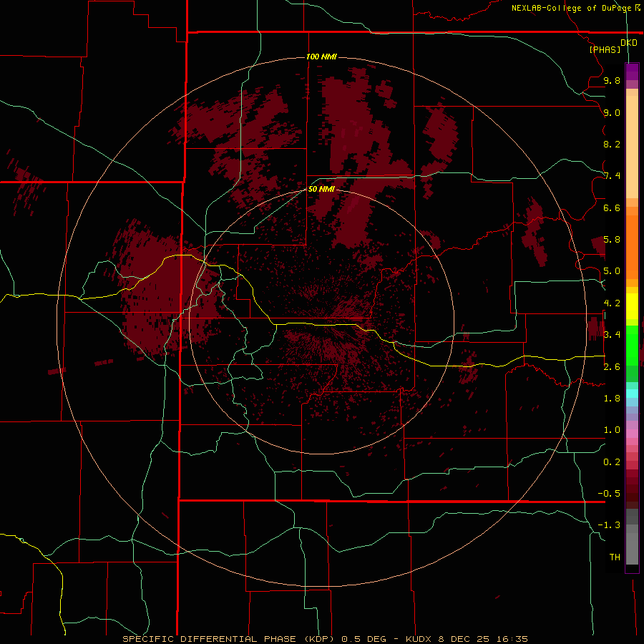Click the 2.6 value on the scale
The image size is (644, 644).
pos(612,367)
